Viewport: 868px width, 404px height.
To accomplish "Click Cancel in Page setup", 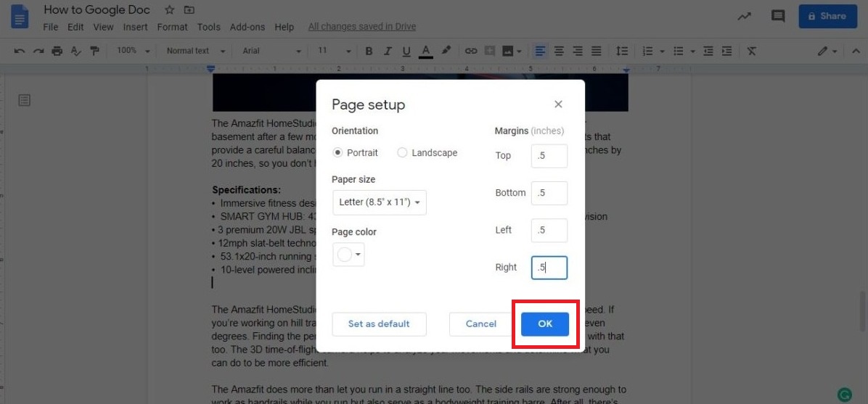I will [x=480, y=323].
